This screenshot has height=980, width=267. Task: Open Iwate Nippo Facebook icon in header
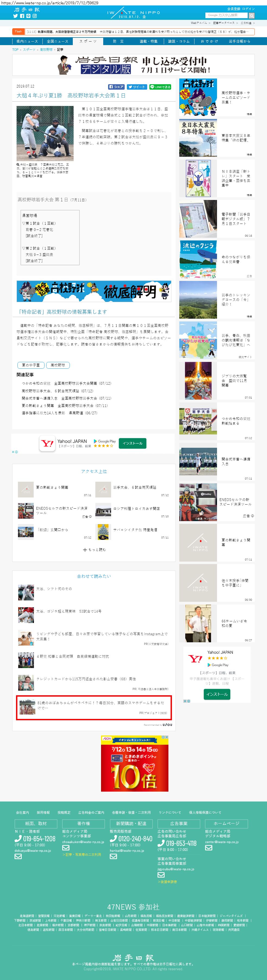click(22, 16)
